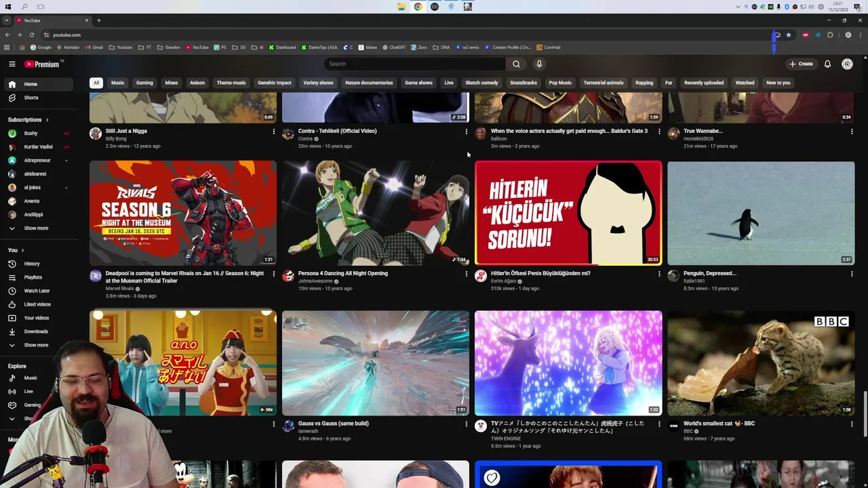Open the YouTube guide hamburger menu

pos(12,64)
